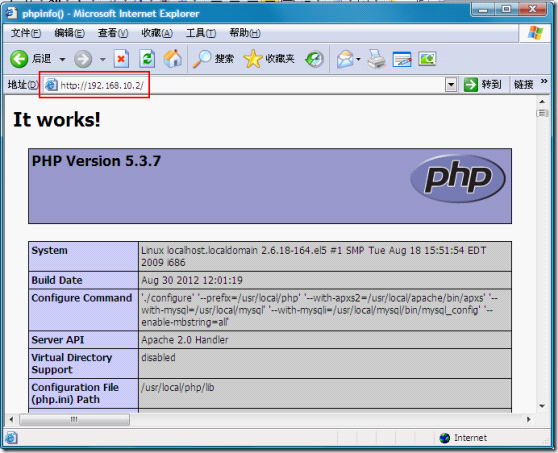The image size is (558, 453).
Task: Click the grey Forward arrow button
Action: (83, 59)
